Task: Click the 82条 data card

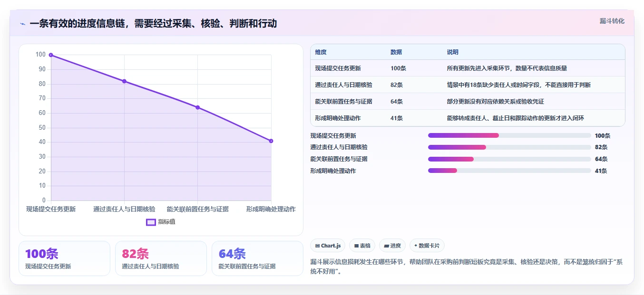Action: point(161,258)
